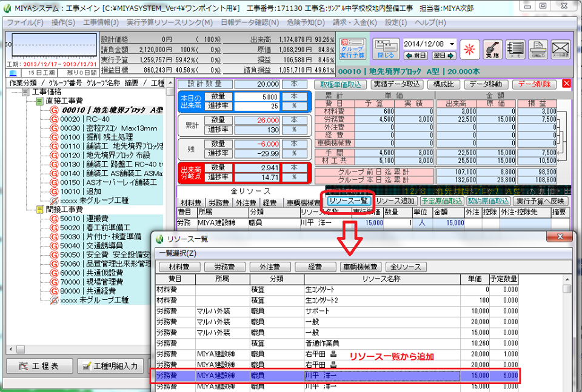Click G icon beside 50040 交通誘導員
582x392 pixels.
point(54,245)
